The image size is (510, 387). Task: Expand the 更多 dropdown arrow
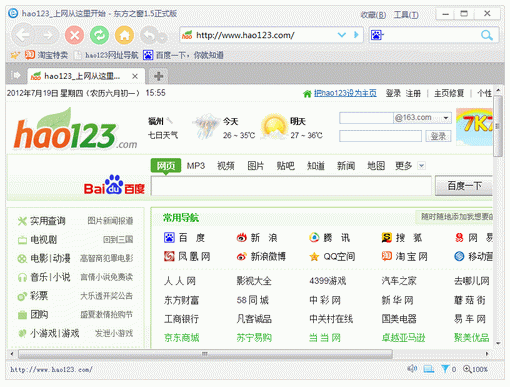coord(422,166)
